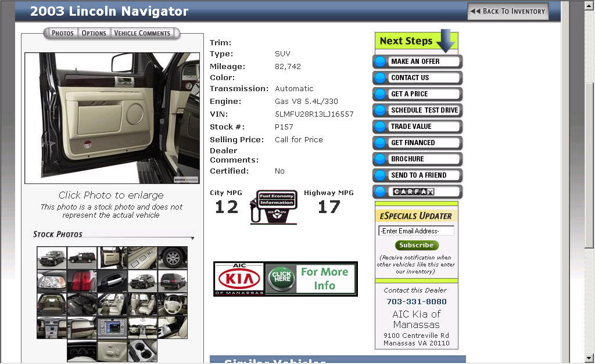Click the Trade Value button
Image resolution: width=595 pixels, height=364 pixels.
click(x=417, y=127)
